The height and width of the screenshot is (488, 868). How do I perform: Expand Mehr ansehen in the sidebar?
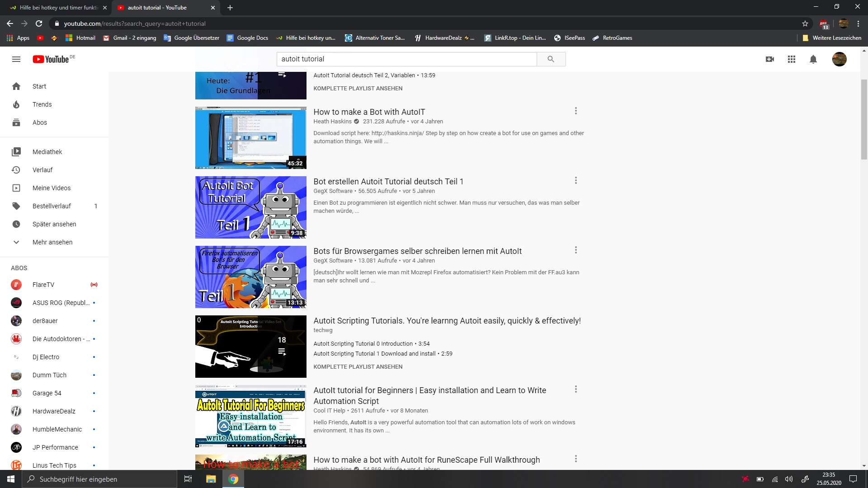[x=52, y=242]
